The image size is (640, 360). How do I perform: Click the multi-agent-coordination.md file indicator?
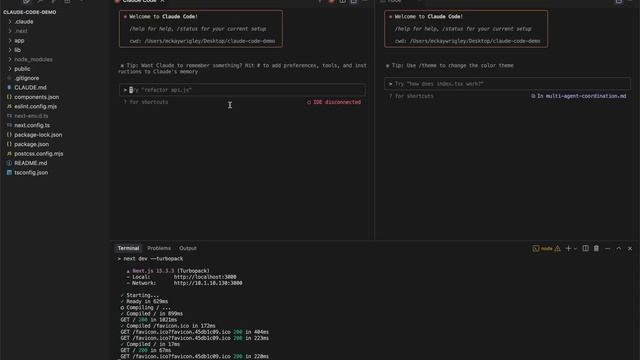[x=578, y=96]
